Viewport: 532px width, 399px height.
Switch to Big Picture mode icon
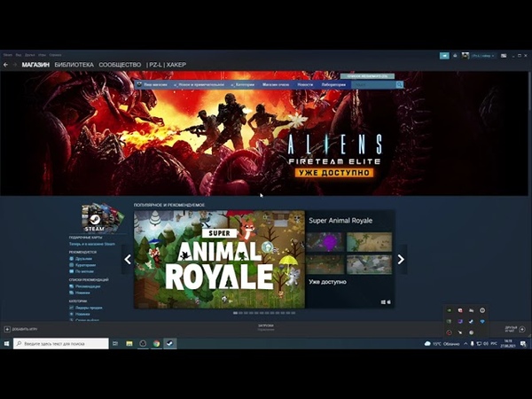click(x=504, y=56)
